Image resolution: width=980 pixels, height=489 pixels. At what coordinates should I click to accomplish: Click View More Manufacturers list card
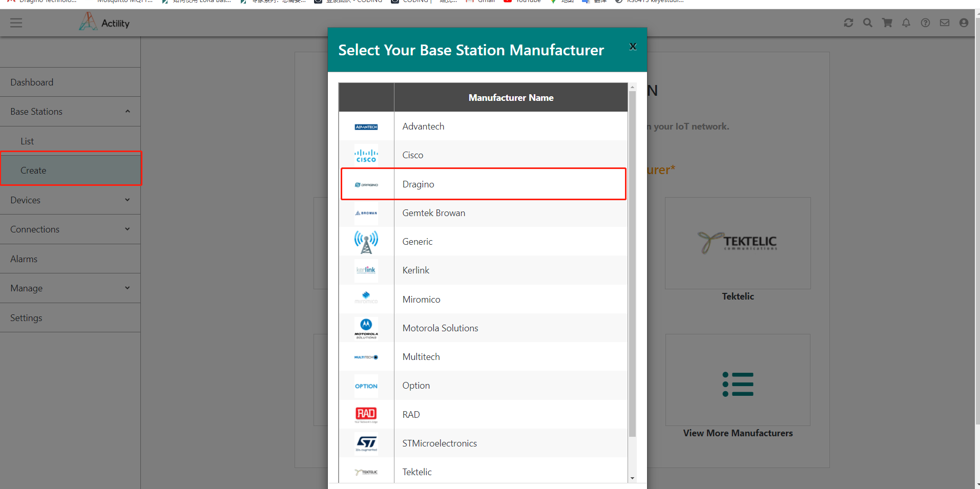pos(738,380)
